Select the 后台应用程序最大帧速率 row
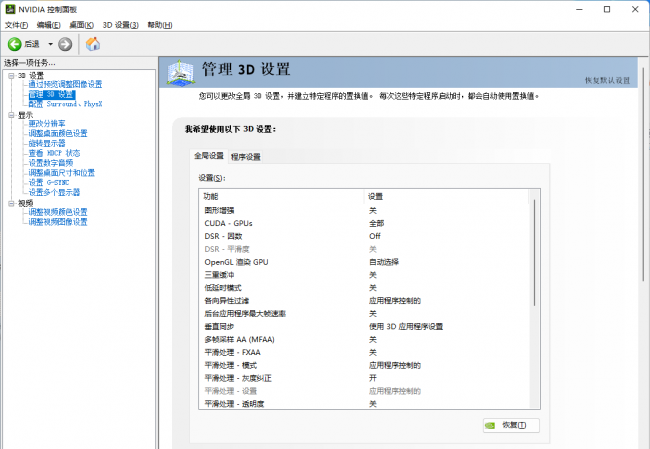This screenshot has height=449, width=650. pyautogui.click(x=364, y=313)
